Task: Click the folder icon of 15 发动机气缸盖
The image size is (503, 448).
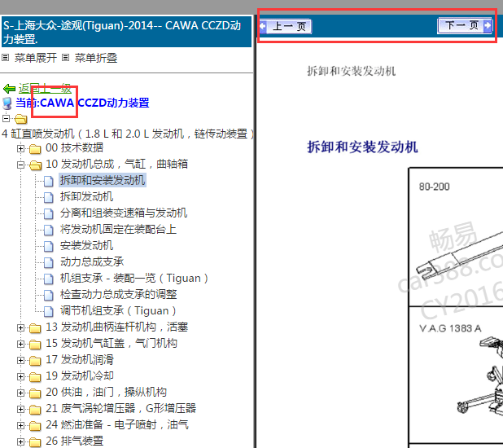Action: point(35,345)
